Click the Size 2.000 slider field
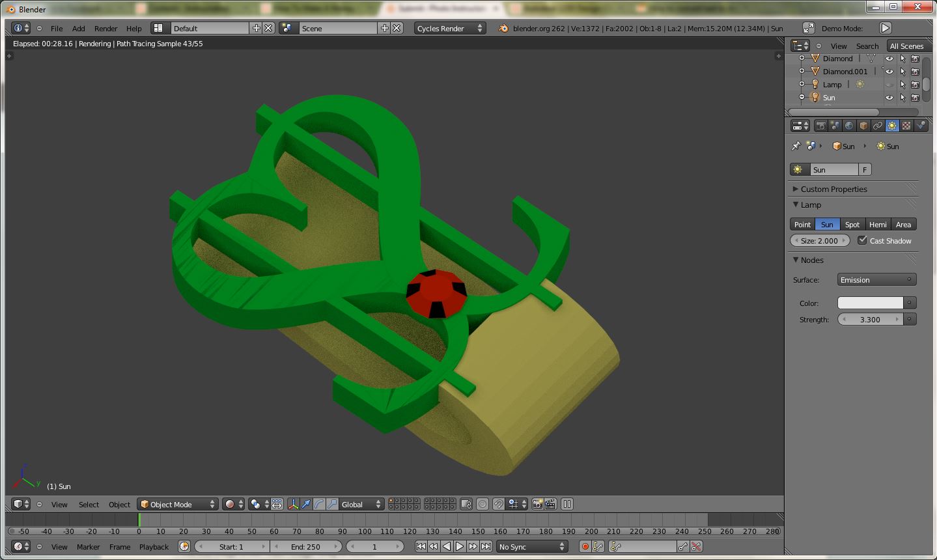 pyautogui.click(x=820, y=240)
